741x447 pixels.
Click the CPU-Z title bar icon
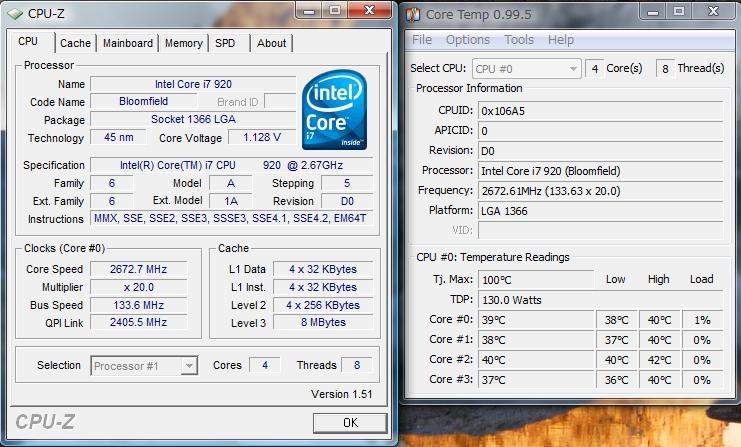15,14
